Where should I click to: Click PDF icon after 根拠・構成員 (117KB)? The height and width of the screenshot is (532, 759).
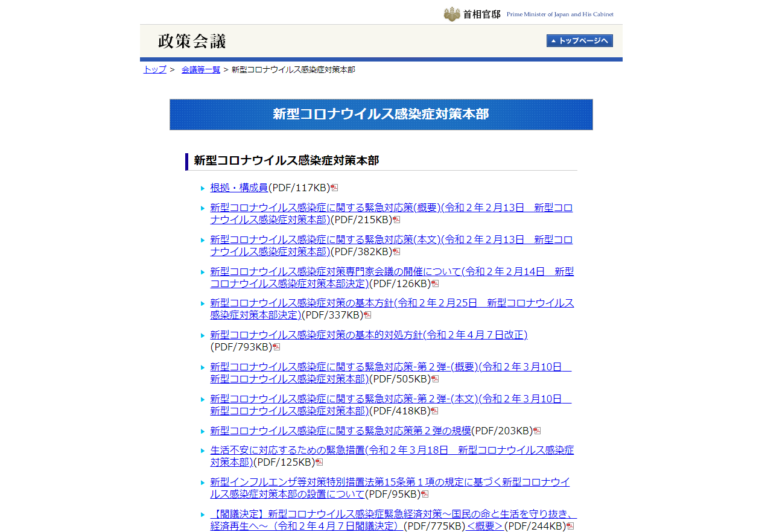[334, 188]
